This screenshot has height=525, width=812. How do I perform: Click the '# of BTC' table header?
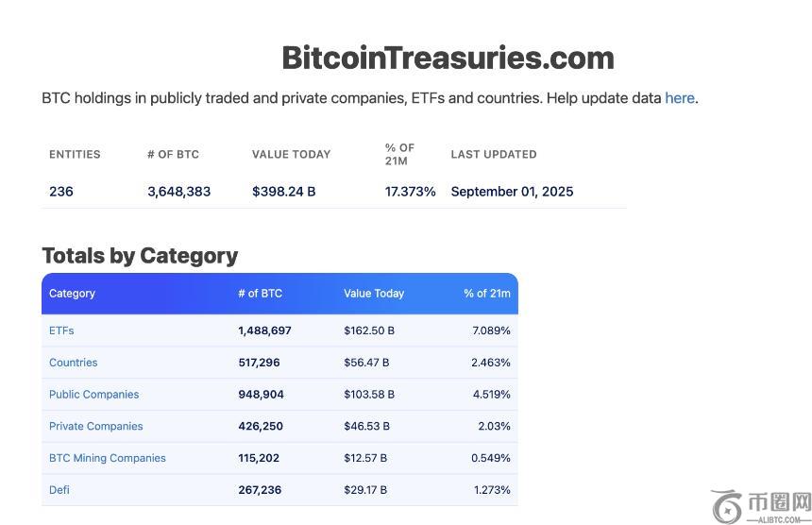pyautogui.click(x=260, y=294)
